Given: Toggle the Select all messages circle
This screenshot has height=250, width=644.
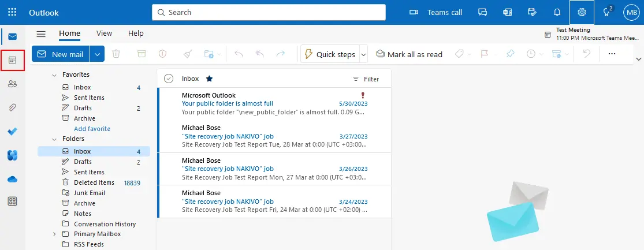Looking at the screenshot, I should (169, 79).
